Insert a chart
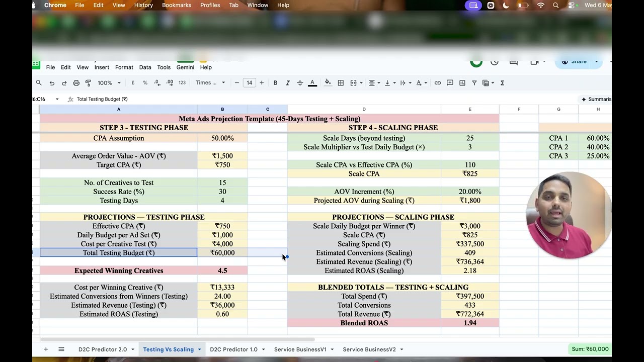 tap(462, 83)
